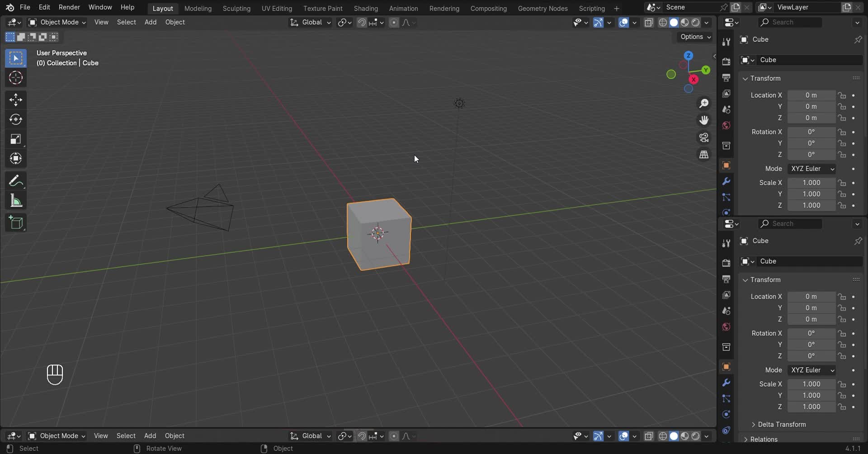The image size is (868, 454).
Task: Switch to orthographic view grid icon
Action: coord(704,155)
